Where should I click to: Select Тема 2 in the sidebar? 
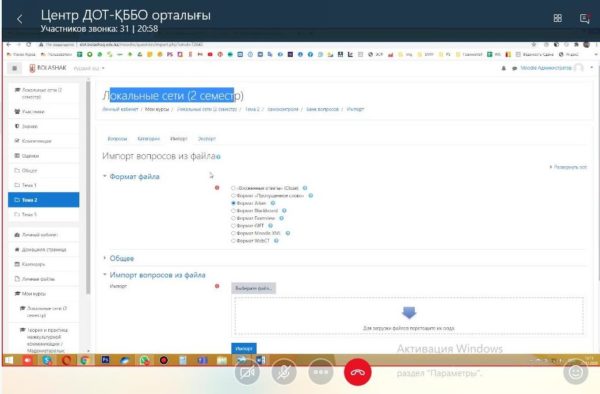[x=44, y=200]
